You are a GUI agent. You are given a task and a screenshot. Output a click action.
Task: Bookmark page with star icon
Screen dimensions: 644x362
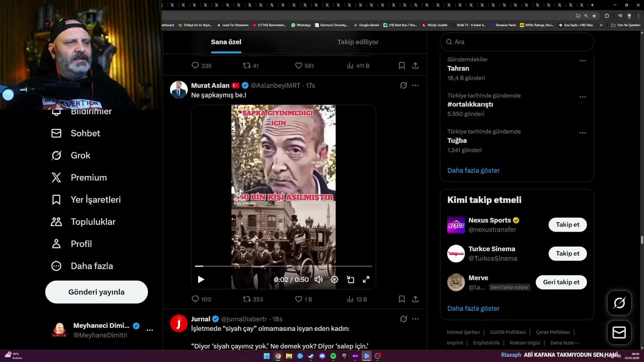(x=594, y=16)
